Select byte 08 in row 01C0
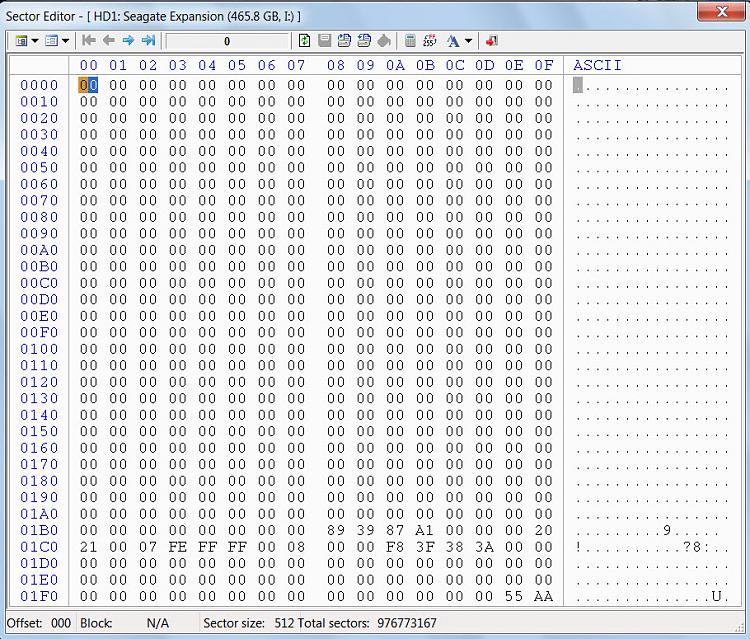Image resolution: width=750 pixels, height=639 pixels. pyautogui.click(x=297, y=547)
